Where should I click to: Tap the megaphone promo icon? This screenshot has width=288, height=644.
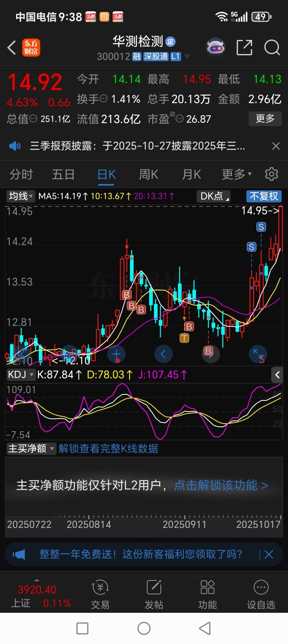click(19, 554)
